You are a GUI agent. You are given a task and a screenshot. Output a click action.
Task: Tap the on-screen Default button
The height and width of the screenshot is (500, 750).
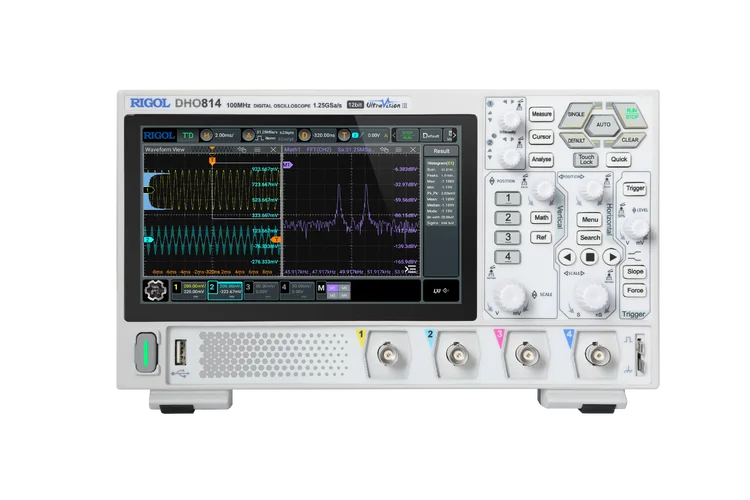coord(431,135)
